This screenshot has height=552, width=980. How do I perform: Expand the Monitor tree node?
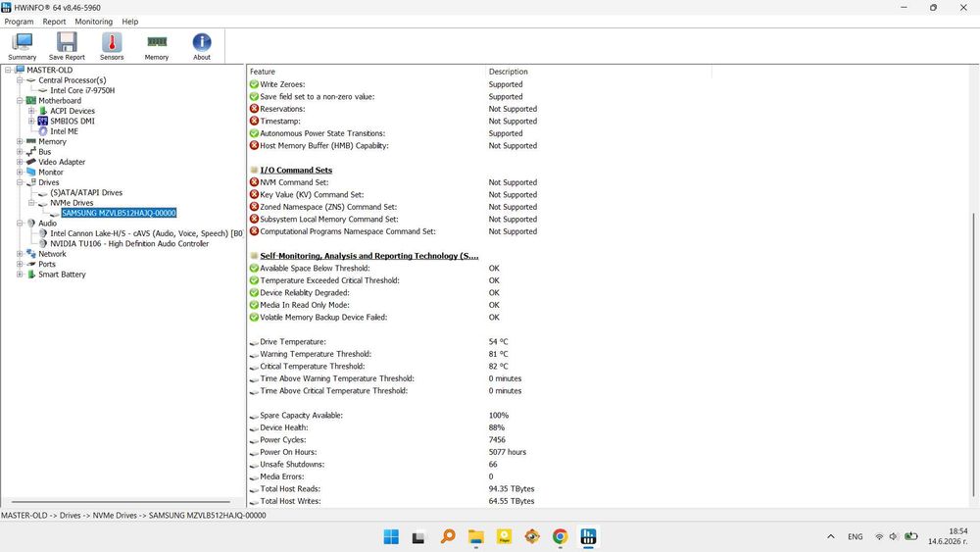20,172
